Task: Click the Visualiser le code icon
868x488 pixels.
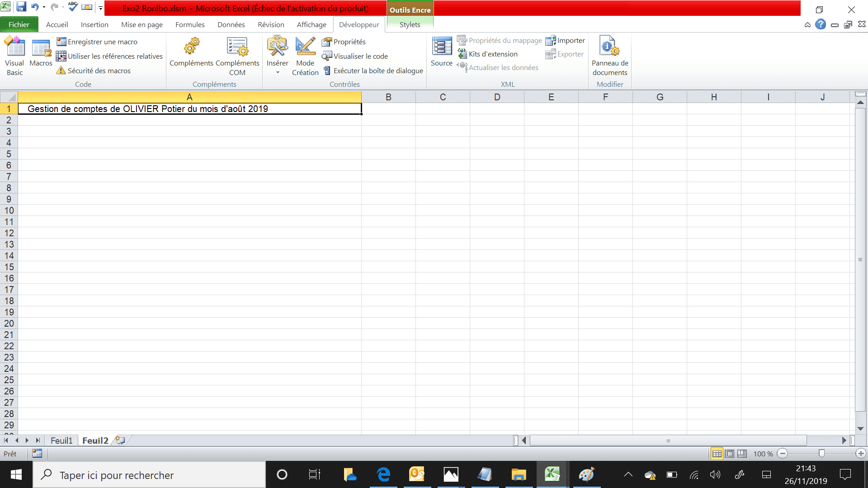Action: pos(327,56)
